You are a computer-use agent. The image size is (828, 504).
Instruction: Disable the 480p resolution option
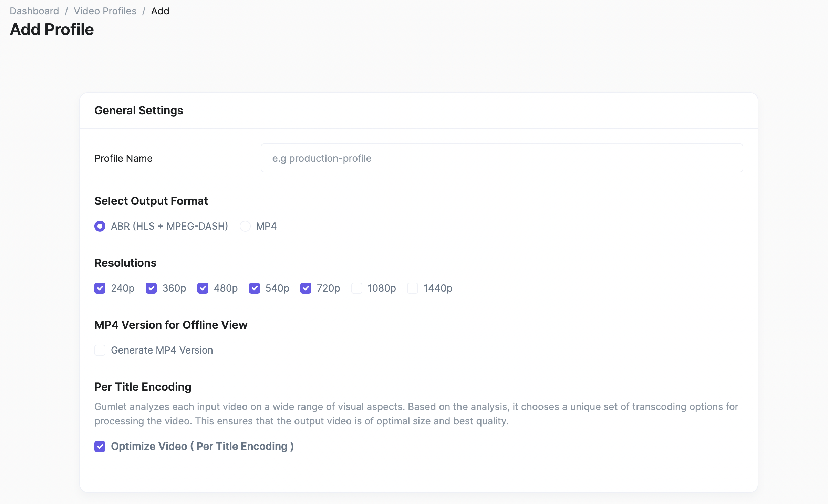point(203,288)
